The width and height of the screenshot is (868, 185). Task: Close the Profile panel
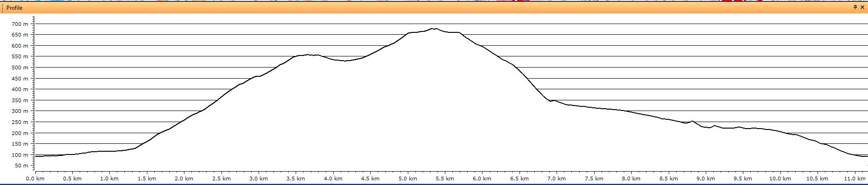click(862, 7)
